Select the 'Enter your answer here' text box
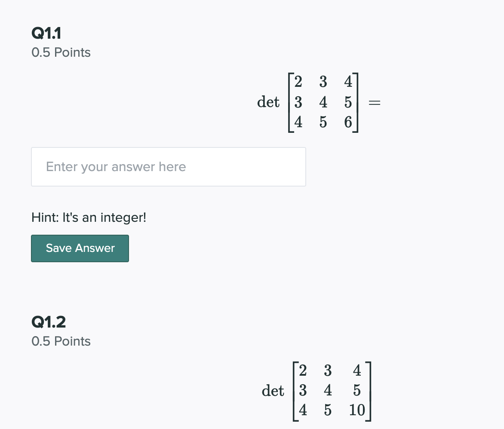The image size is (504, 429). (x=168, y=167)
